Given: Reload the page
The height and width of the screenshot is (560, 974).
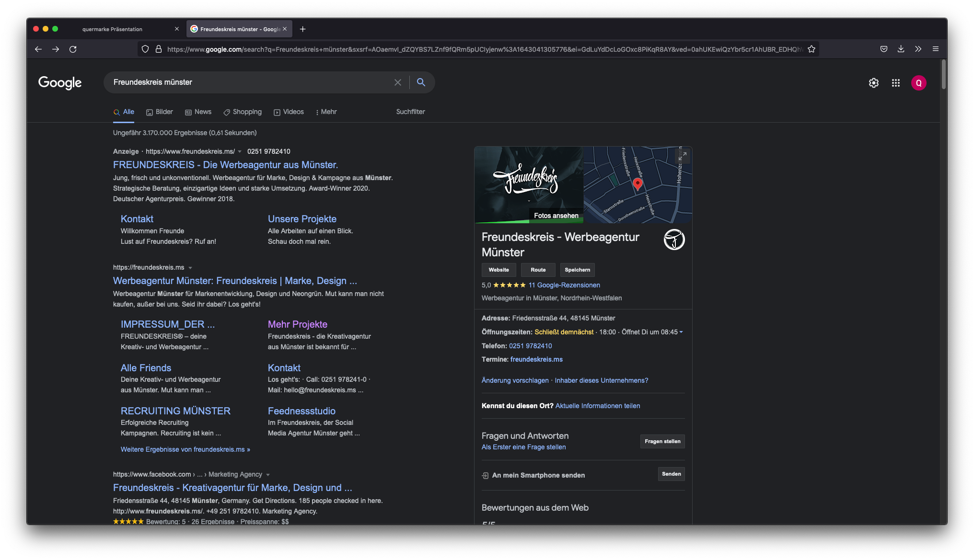Looking at the screenshot, I should click(x=73, y=49).
